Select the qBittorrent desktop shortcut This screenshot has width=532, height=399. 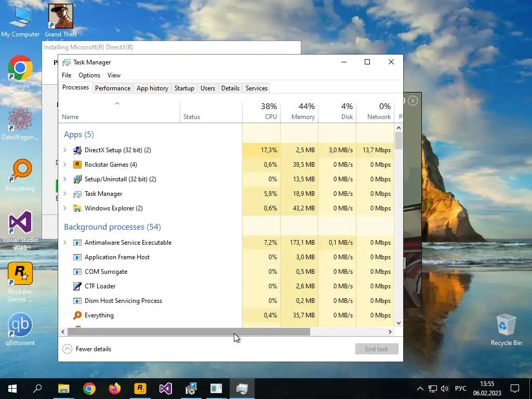pyautogui.click(x=20, y=329)
